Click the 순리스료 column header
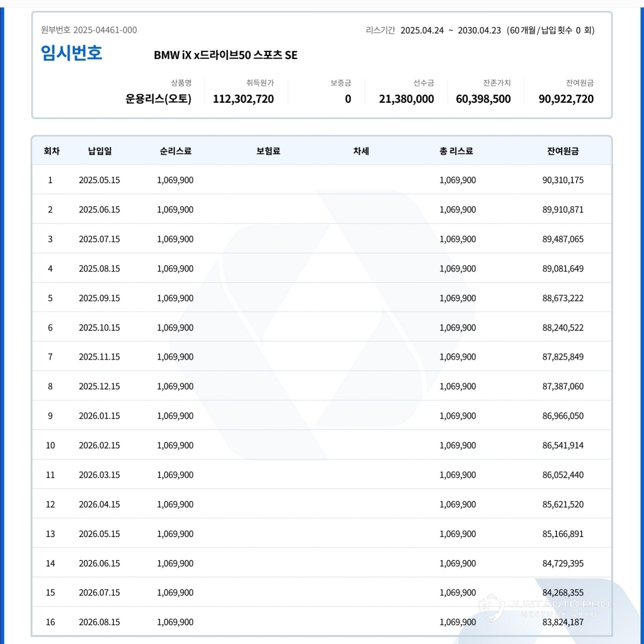 tap(176, 151)
